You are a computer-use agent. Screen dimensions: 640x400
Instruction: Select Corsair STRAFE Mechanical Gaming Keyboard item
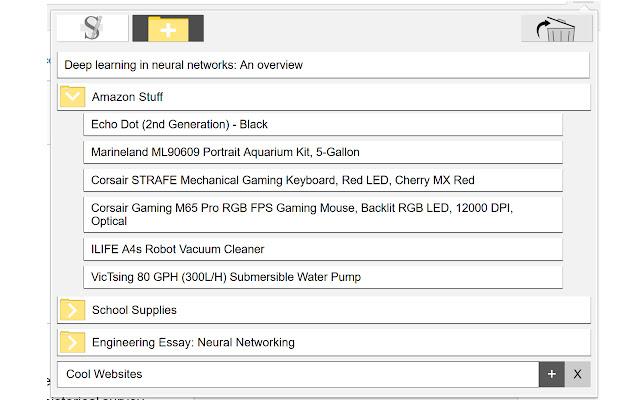coord(283,180)
